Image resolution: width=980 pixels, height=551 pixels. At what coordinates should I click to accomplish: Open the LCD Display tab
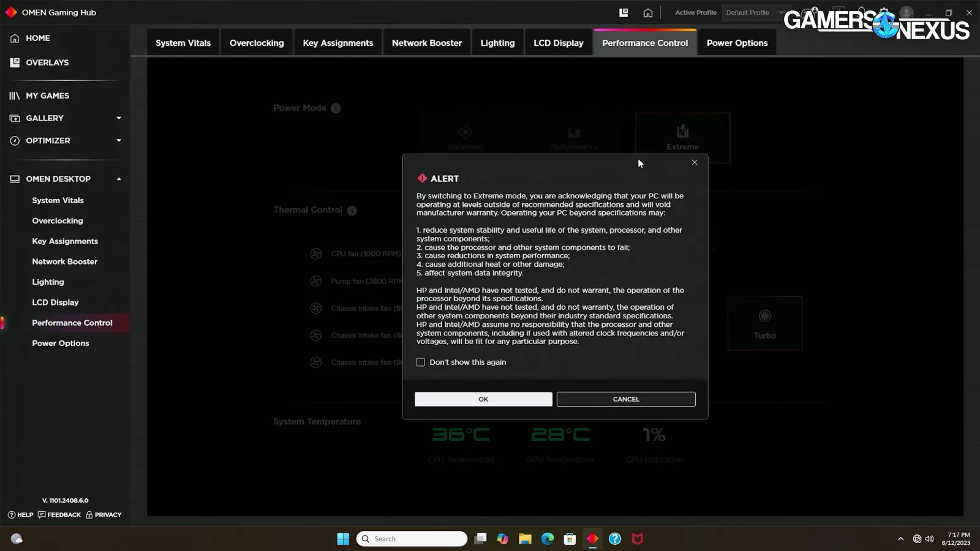[x=558, y=43]
